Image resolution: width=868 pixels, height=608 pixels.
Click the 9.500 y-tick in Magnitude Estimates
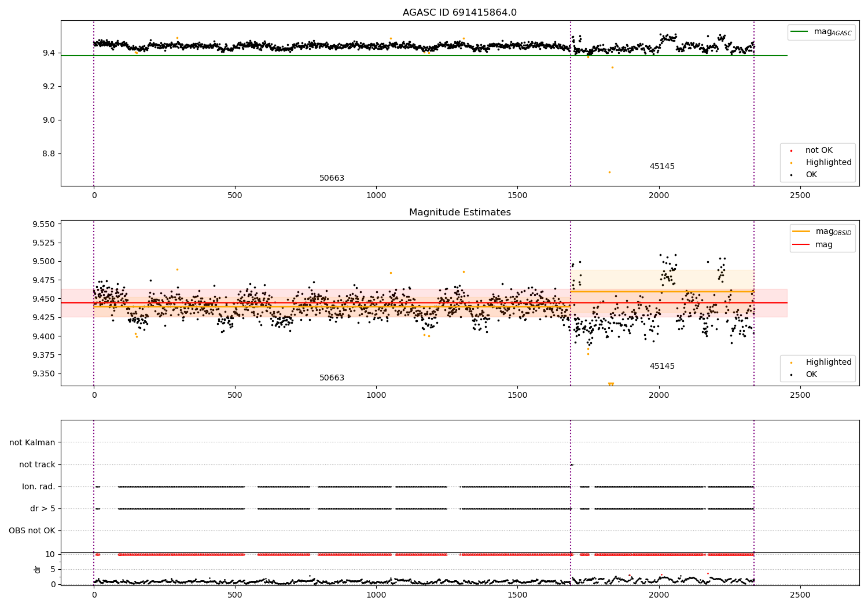(43, 262)
